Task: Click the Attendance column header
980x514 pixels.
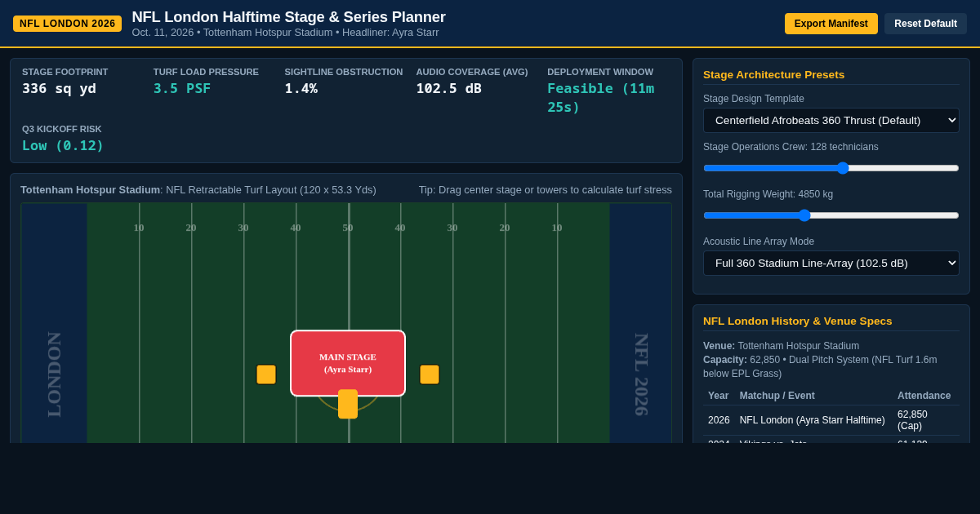Action: pyautogui.click(x=924, y=396)
